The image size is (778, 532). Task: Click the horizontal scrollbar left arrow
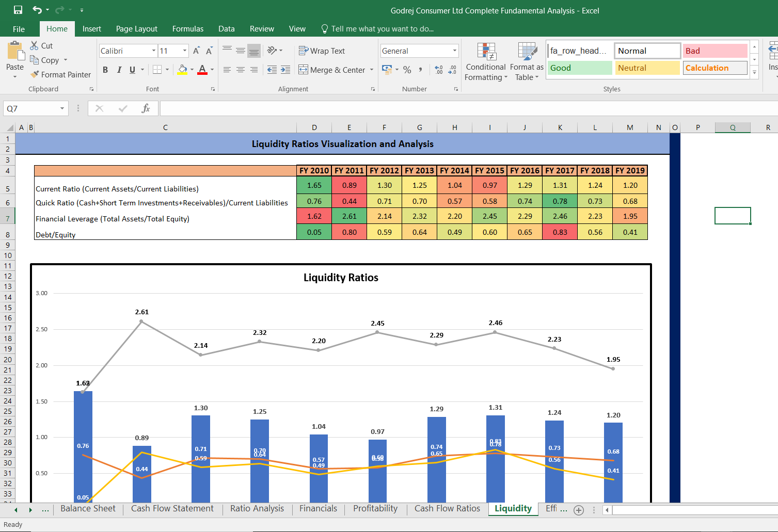pyautogui.click(x=607, y=510)
